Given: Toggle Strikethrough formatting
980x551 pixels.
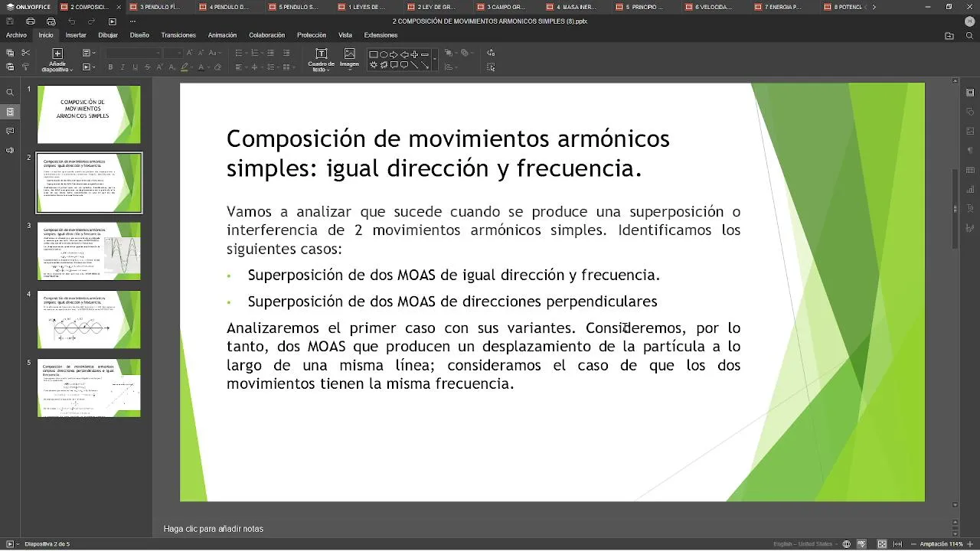Looking at the screenshot, I should (147, 67).
